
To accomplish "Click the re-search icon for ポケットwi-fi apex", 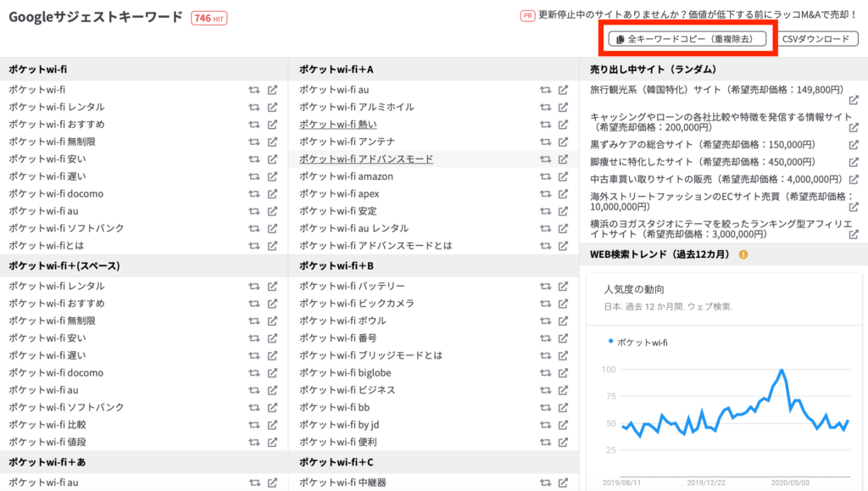I will coord(545,193).
